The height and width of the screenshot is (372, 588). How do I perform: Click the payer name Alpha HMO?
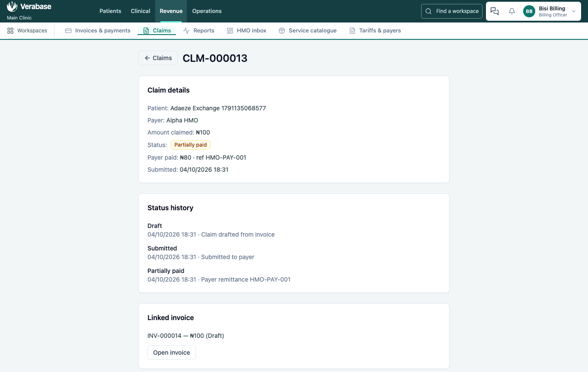pyautogui.click(x=182, y=120)
